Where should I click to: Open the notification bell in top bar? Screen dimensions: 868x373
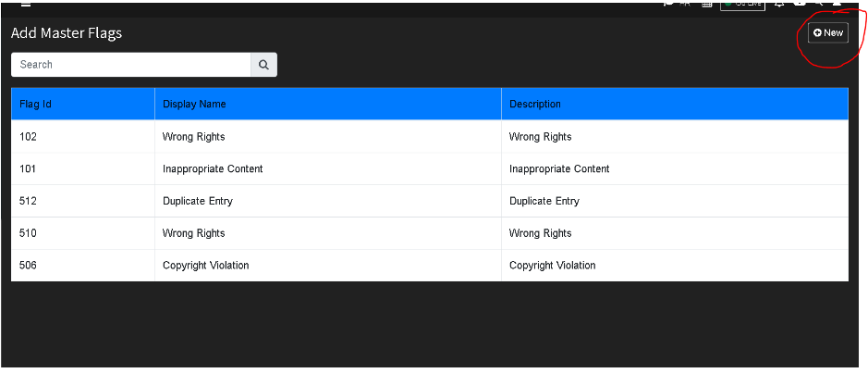point(779,5)
